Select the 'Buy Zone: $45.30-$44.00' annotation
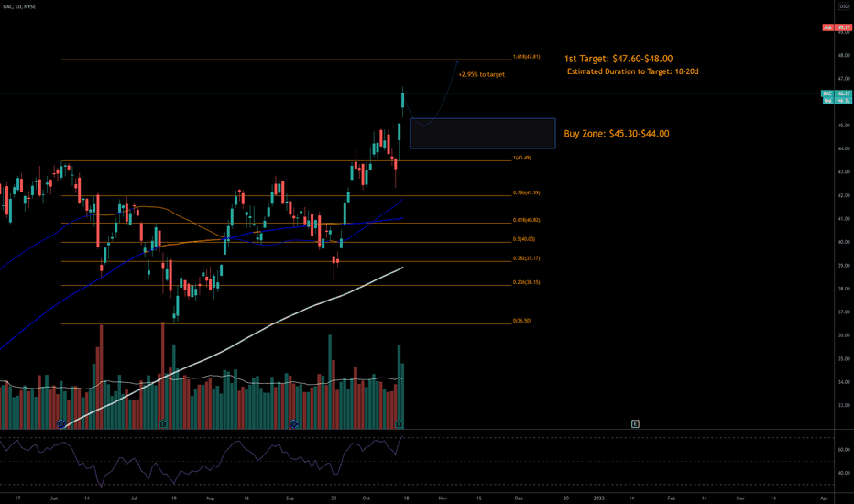Viewport: 854px width, 504px height. 617,134
